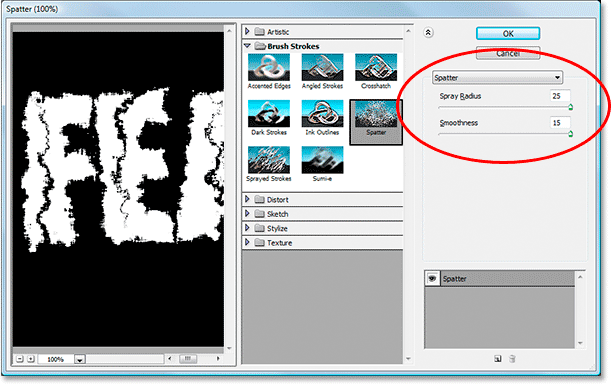Select the Accented Edges filter thumbnail

(x=269, y=67)
